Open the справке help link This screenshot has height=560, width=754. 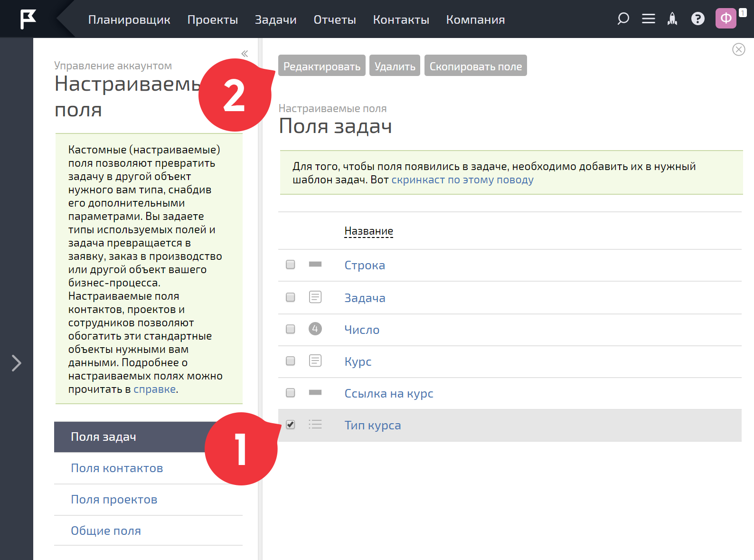(x=155, y=389)
